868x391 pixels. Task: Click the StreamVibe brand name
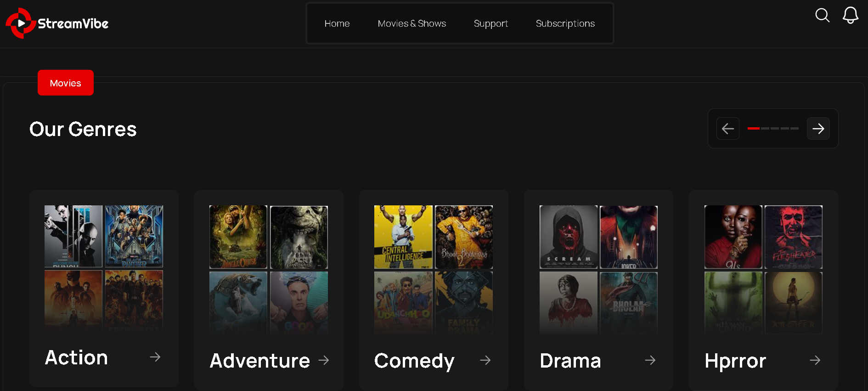coord(73,23)
